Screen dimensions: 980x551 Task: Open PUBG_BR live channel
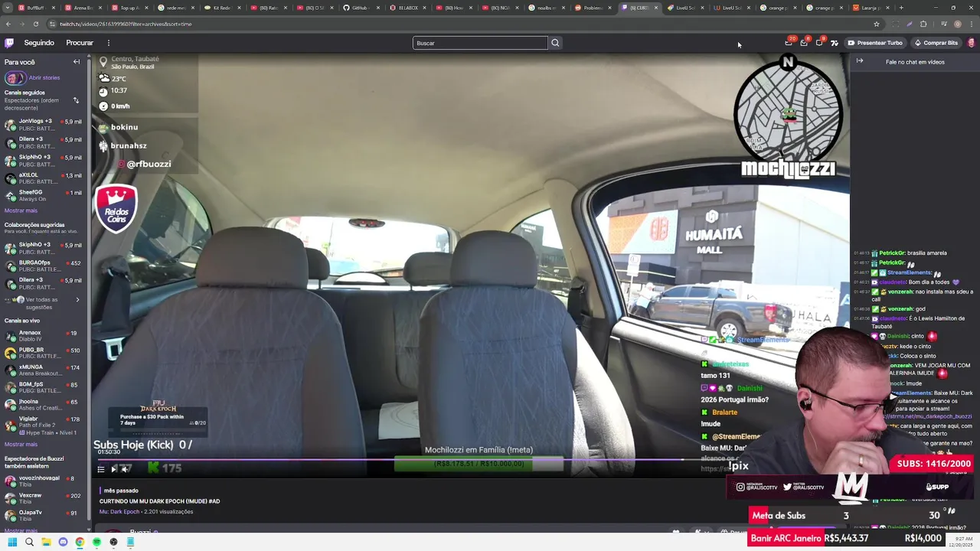click(x=43, y=353)
